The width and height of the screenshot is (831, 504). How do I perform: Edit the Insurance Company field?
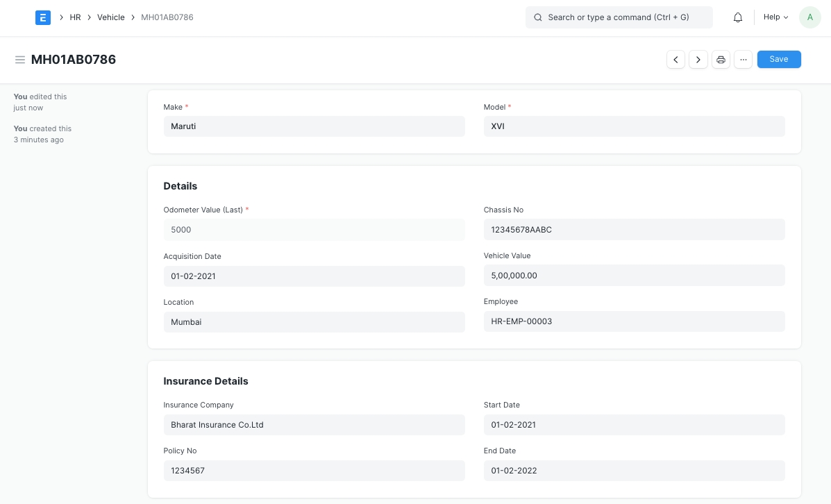[x=314, y=425]
